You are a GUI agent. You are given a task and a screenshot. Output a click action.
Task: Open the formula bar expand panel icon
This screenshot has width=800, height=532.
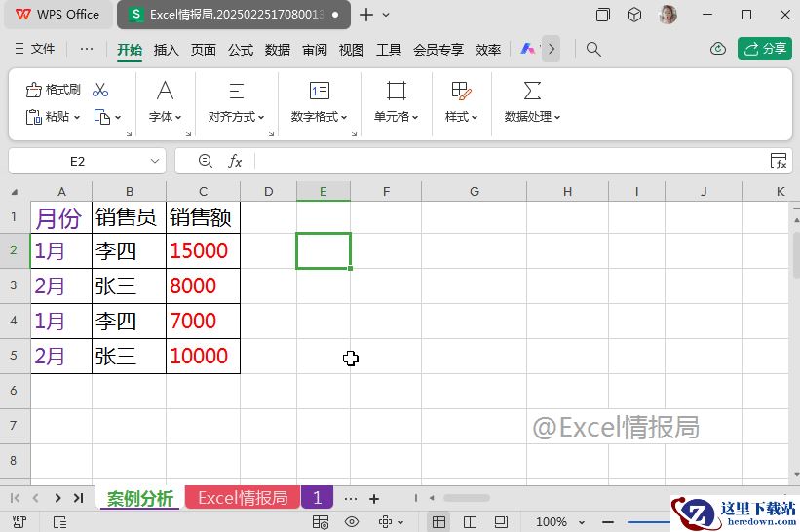point(779,161)
